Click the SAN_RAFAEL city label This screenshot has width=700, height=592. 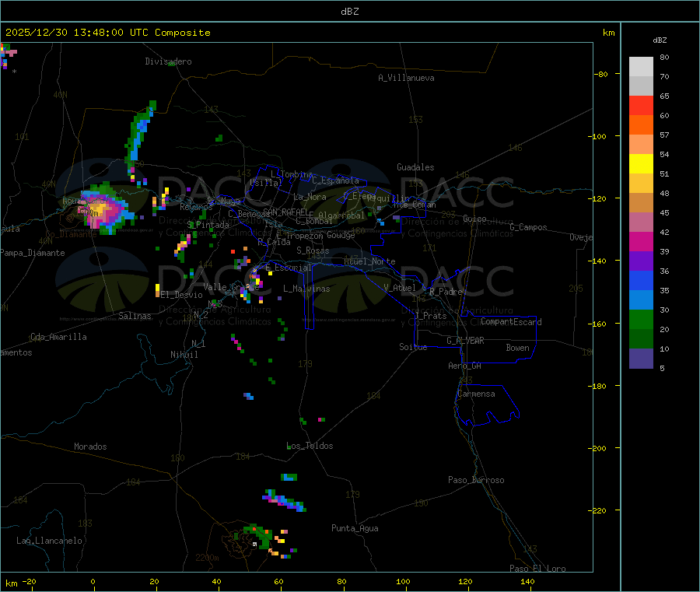coord(285,212)
